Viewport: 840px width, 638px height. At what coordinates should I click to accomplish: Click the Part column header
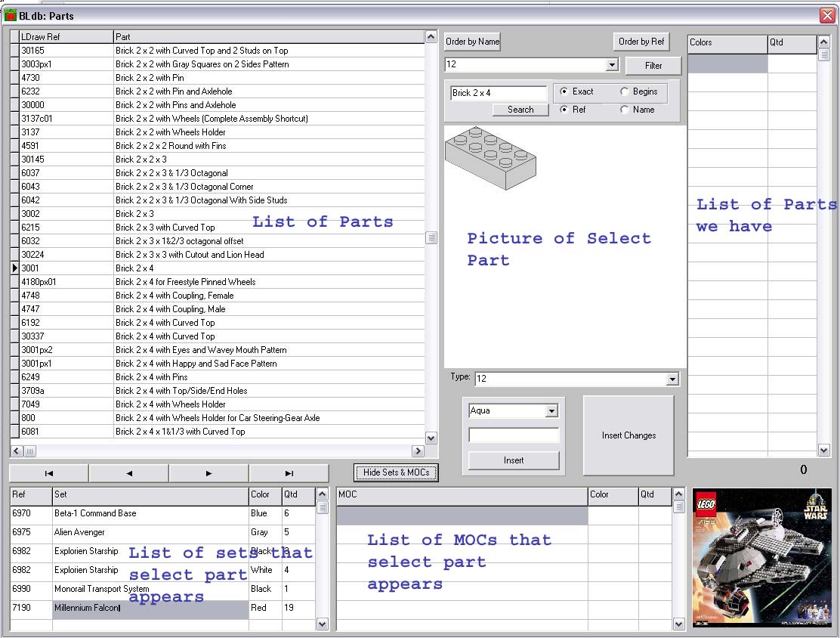[269, 36]
